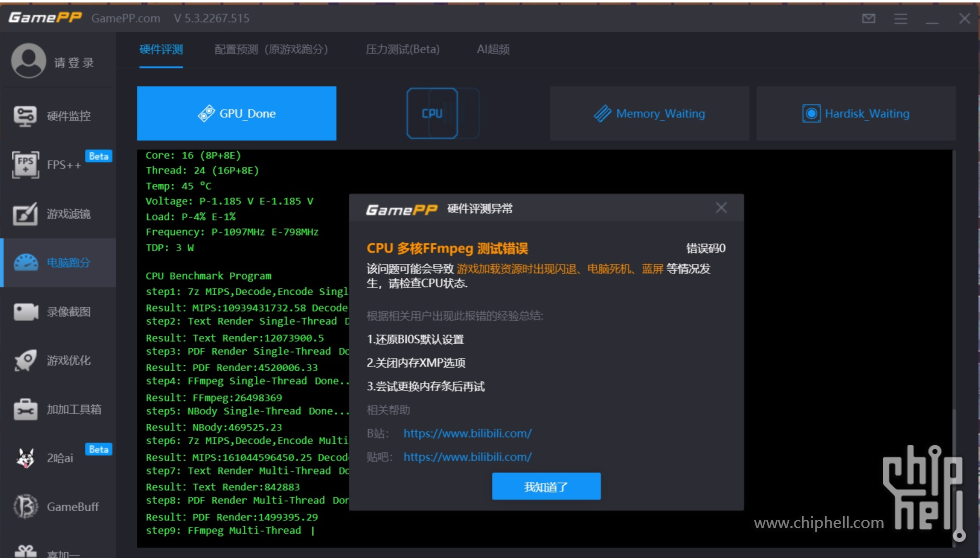Click 'step4: FFmpeg Single-Thread Done' line

[x=247, y=381]
